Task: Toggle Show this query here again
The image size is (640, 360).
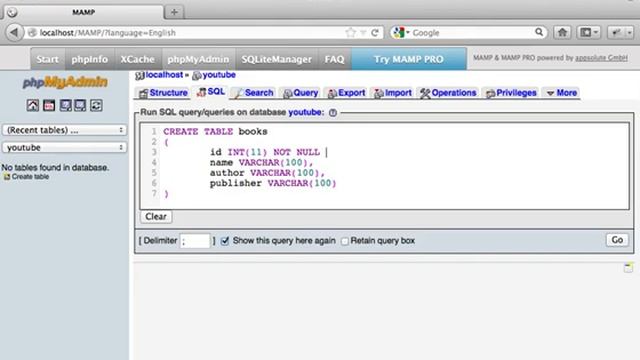Action: click(225, 241)
